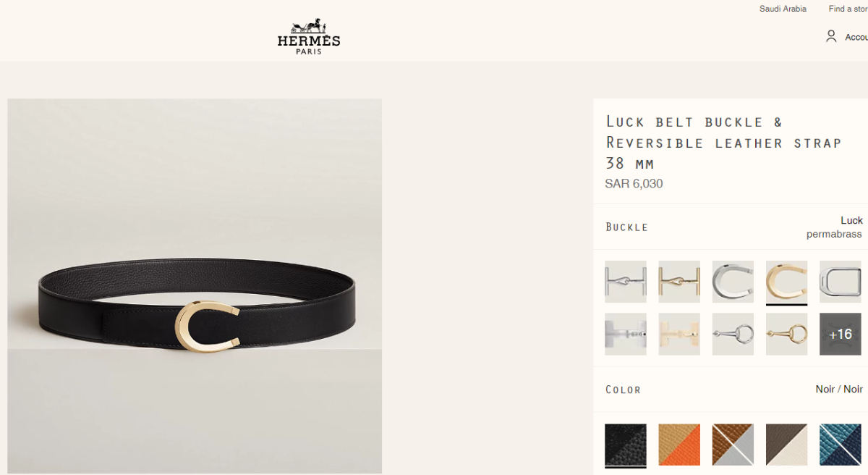The width and height of the screenshot is (868, 475).
Task: Select the Noir black color swatch
Action: (x=626, y=445)
